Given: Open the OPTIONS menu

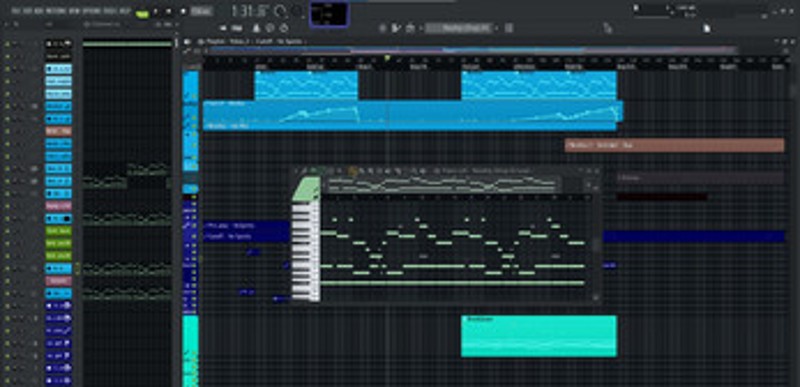Looking at the screenshot, I should coord(92,11).
